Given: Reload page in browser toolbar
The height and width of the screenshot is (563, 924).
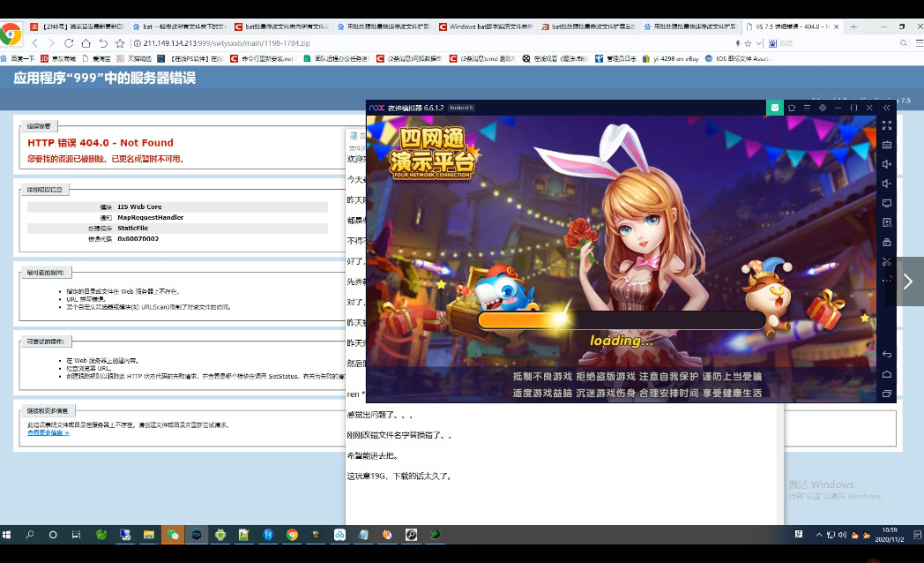Looking at the screenshot, I should (69, 43).
